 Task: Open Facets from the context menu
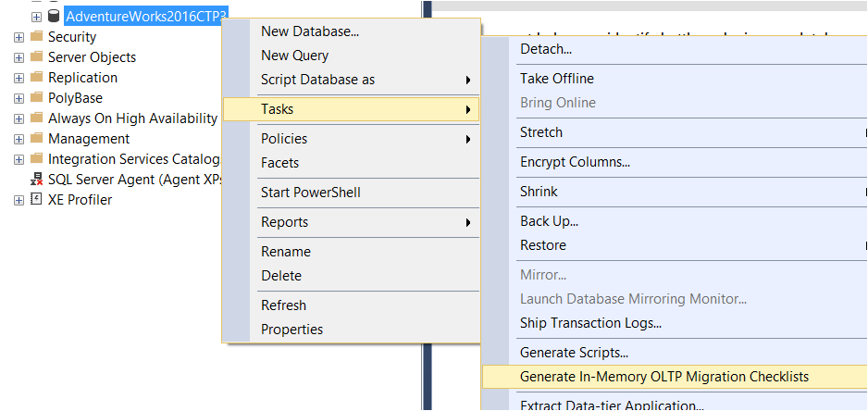pyautogui.click(x=351, y=163)
